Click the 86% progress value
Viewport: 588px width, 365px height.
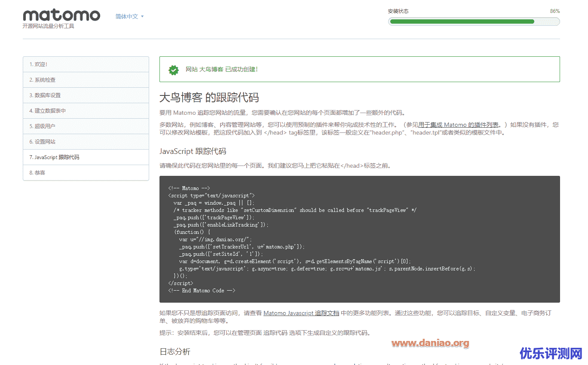555,11
